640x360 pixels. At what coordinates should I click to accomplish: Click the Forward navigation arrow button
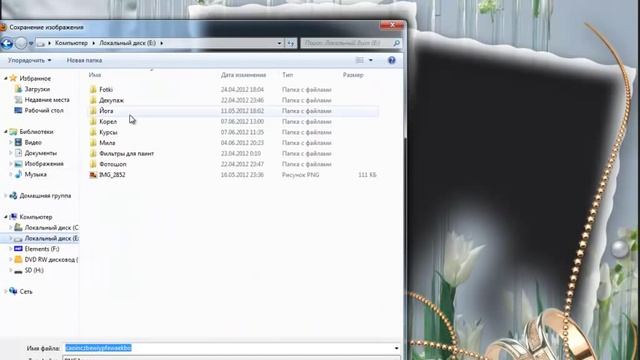pyautogui.click(x=21, y=43)
